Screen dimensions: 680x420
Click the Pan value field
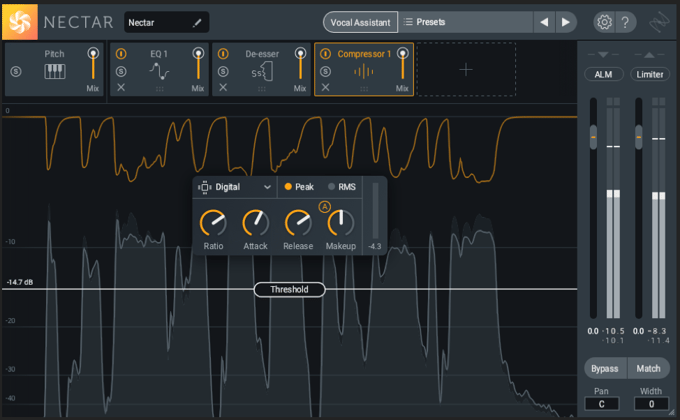coord(602,404)
